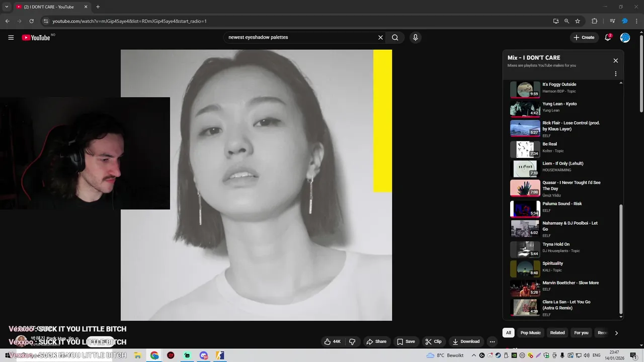Show hidden system tray icons chevron
644x362 pixels.
474,355
